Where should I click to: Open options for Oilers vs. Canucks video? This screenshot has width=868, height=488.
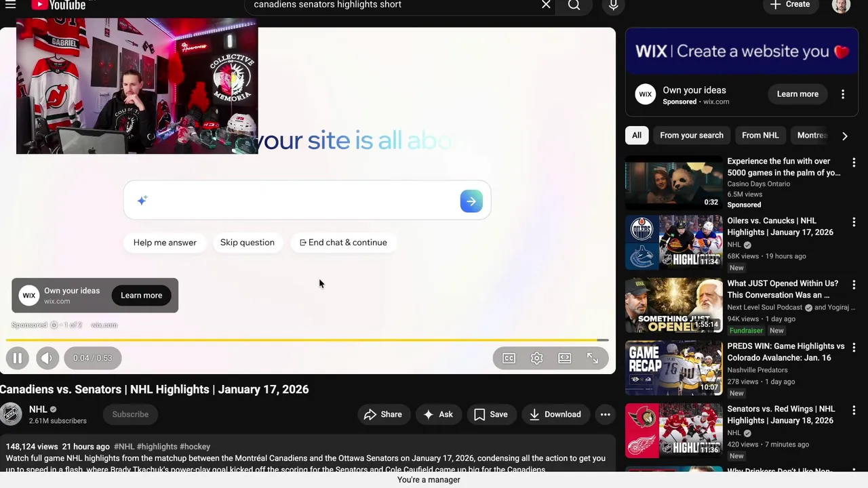[854, 222]
